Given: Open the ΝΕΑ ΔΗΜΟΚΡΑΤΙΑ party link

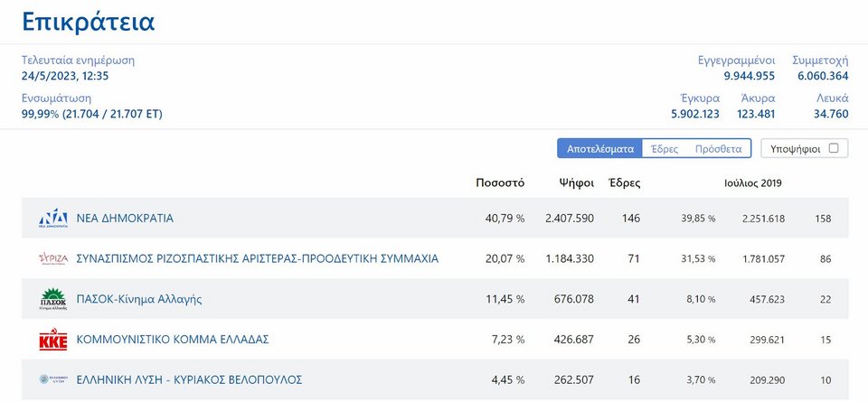Looking at the screenshot, I should click(125, 219).
